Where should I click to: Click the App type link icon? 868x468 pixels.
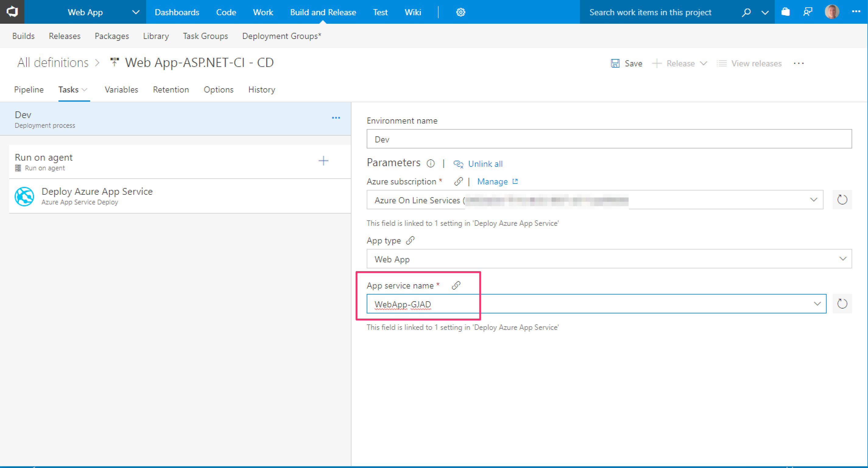(x=410, y=240)
